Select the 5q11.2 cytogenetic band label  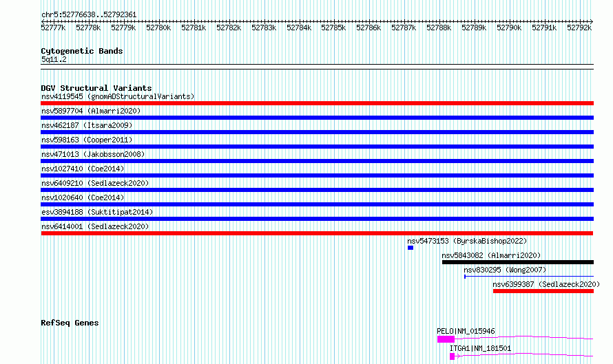coord(54,59)
